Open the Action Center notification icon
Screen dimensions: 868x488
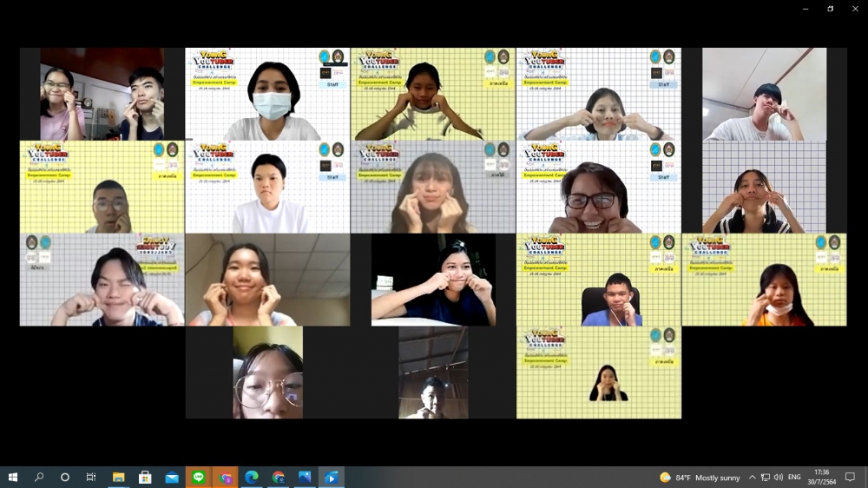850,477
